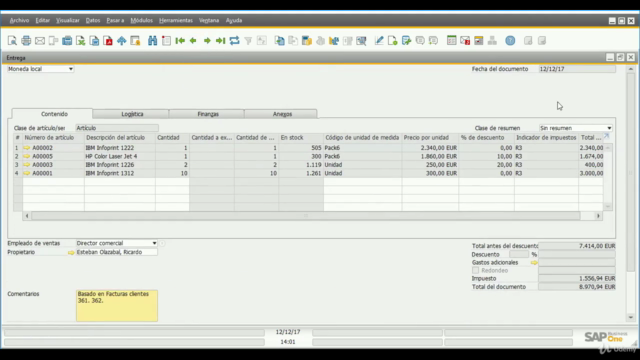Open the Módulos menu

141,20
